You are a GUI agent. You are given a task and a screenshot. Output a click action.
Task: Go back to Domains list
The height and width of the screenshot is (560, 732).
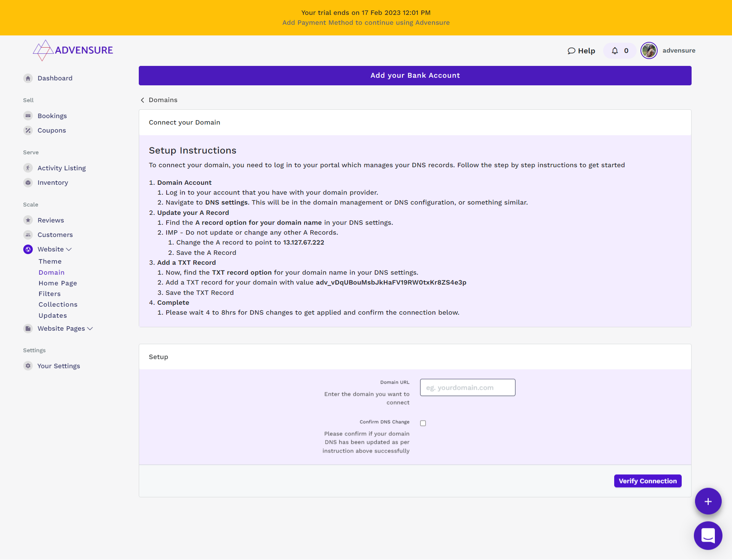pyautogui.click(x=159, y=100)
